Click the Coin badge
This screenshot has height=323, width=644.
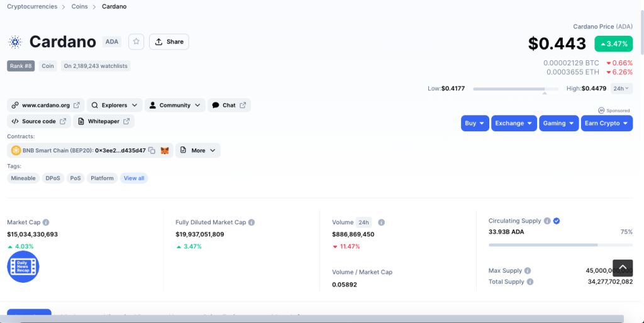coord(48,65)
